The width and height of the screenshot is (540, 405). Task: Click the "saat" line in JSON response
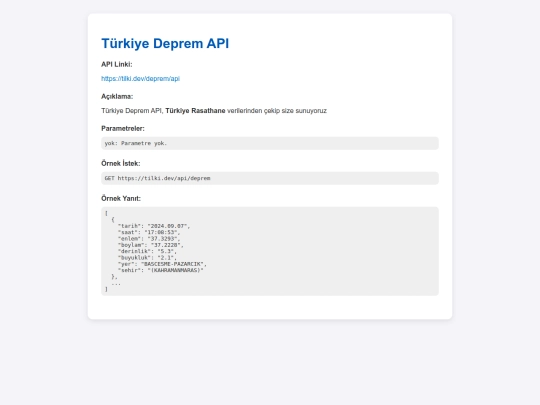coord(149,232)
